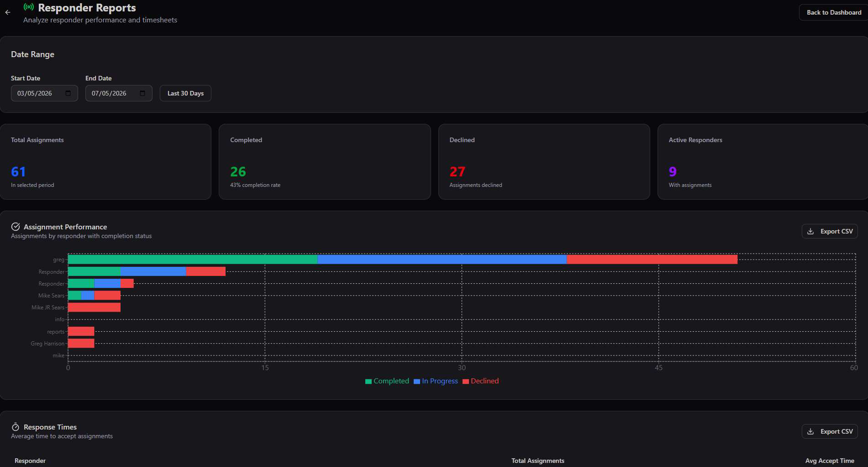Click the Assignment Performance checkmark icon
The height and width of the screenshot is (467, 868).
click(x=16, y=227)
